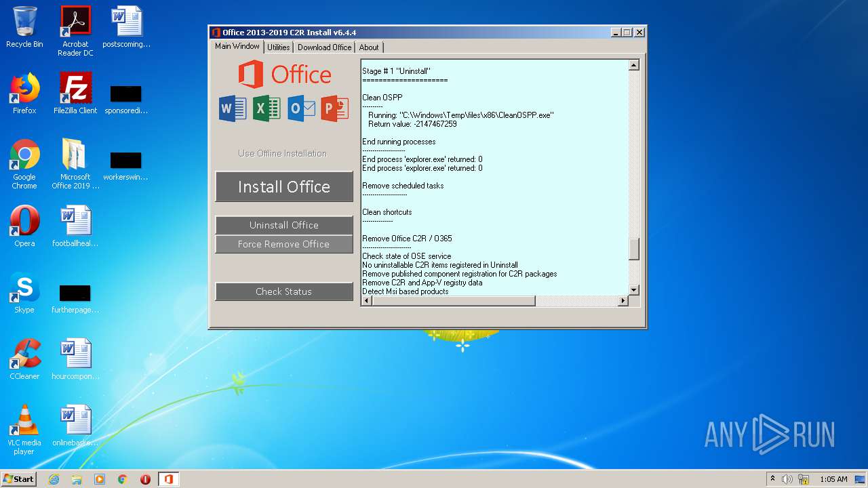Image resolution: width=868 pixels, height=488 pixels.
Task: Switch to the Utilities tab
Action: click(x=279, y=47)
